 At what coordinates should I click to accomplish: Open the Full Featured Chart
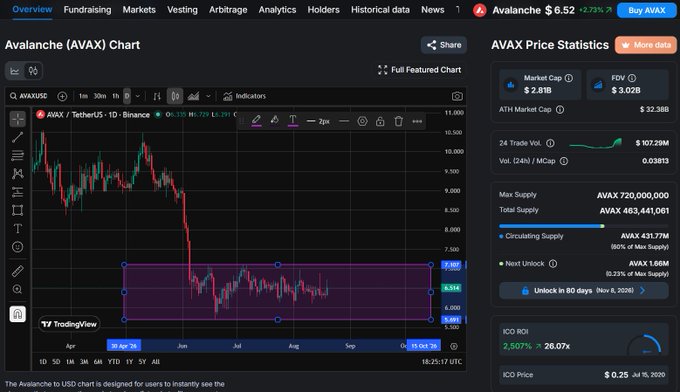click(x=419, y=70)
